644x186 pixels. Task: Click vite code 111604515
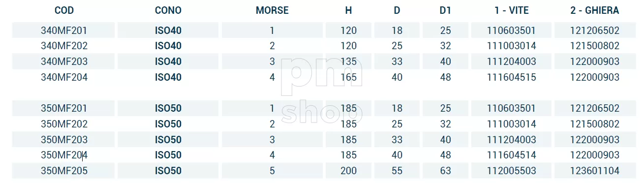pos(512,77)
